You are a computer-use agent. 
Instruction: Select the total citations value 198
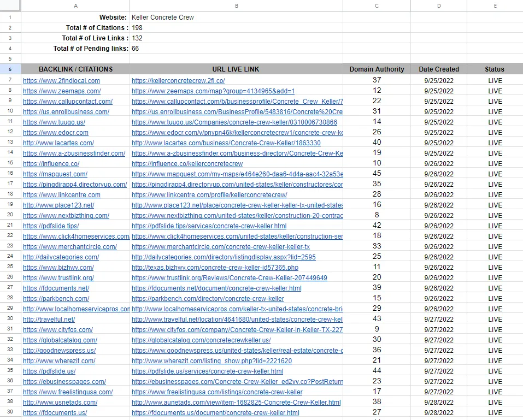coord(237,28)
